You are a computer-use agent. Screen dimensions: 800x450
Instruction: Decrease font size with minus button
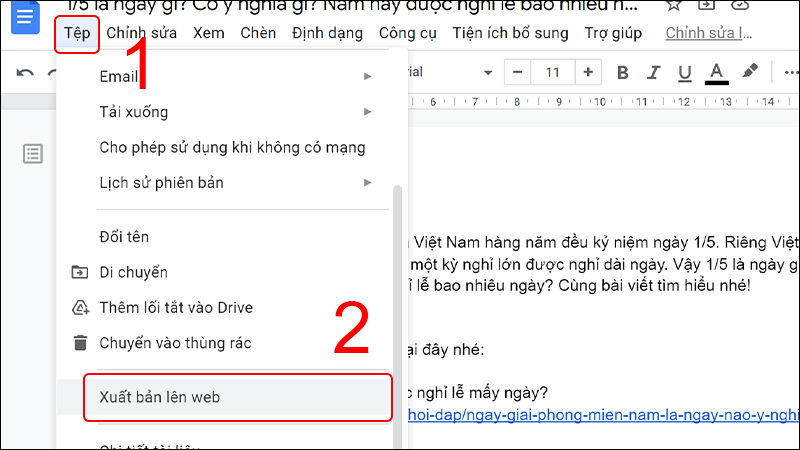[x=517, y=72]
